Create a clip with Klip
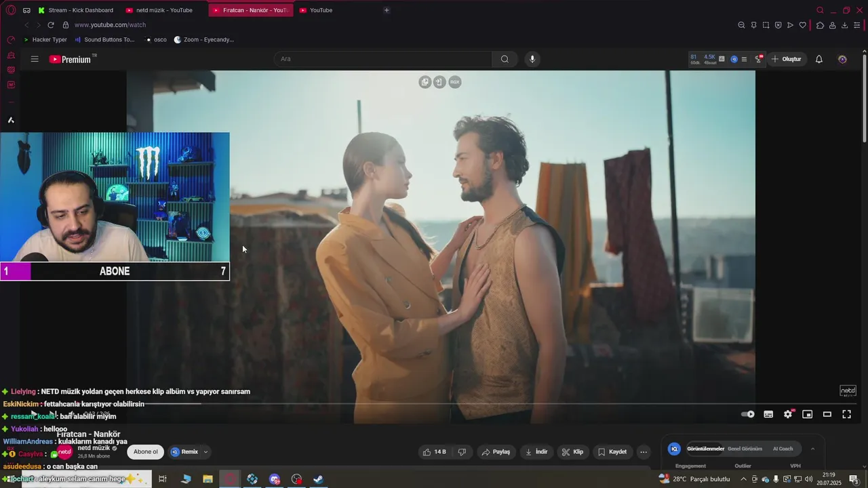Image resolution: width=868 pixels, height=488 pixels. coord(572,452)
